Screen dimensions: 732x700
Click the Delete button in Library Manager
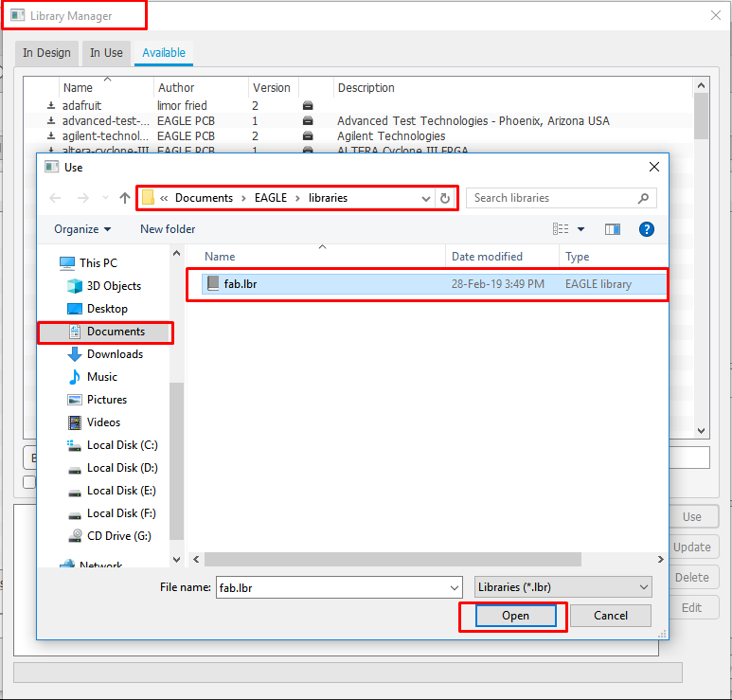(x=694, y=578)
